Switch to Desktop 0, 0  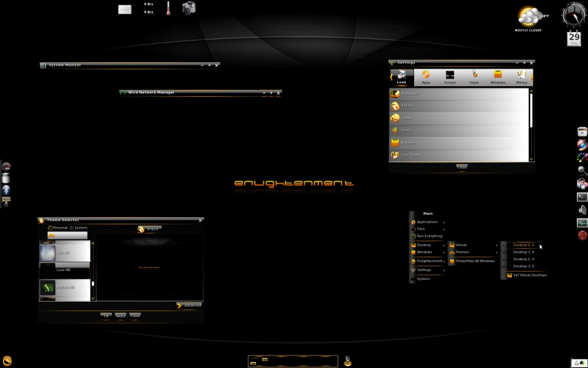pos(523,245)
